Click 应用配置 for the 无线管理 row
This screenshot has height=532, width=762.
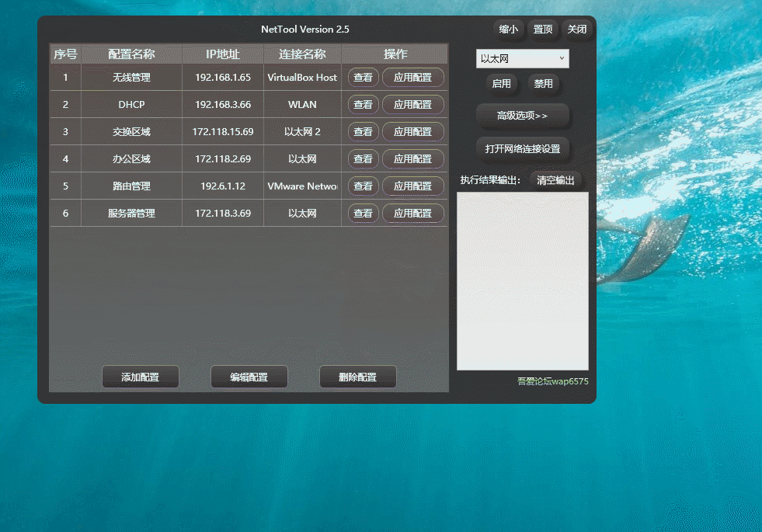pos(412,77)
